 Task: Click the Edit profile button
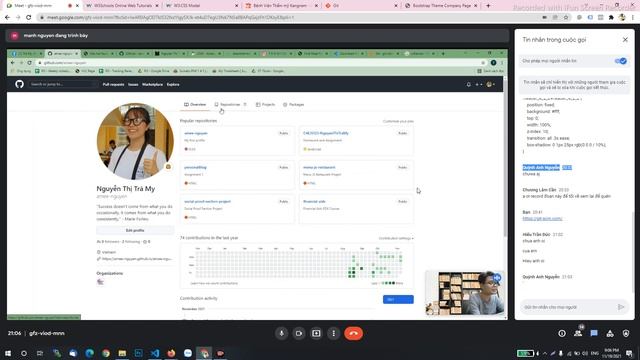(135, 230)
